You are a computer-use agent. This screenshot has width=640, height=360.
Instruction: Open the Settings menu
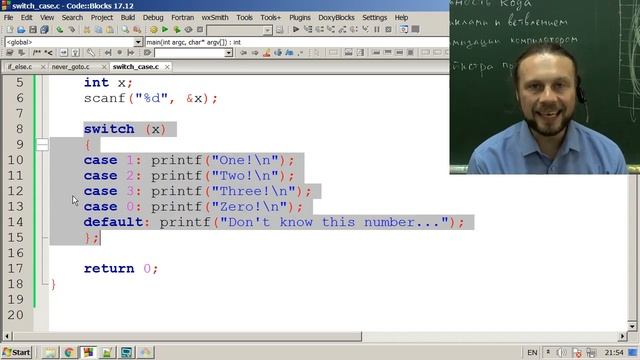(374, 18)
